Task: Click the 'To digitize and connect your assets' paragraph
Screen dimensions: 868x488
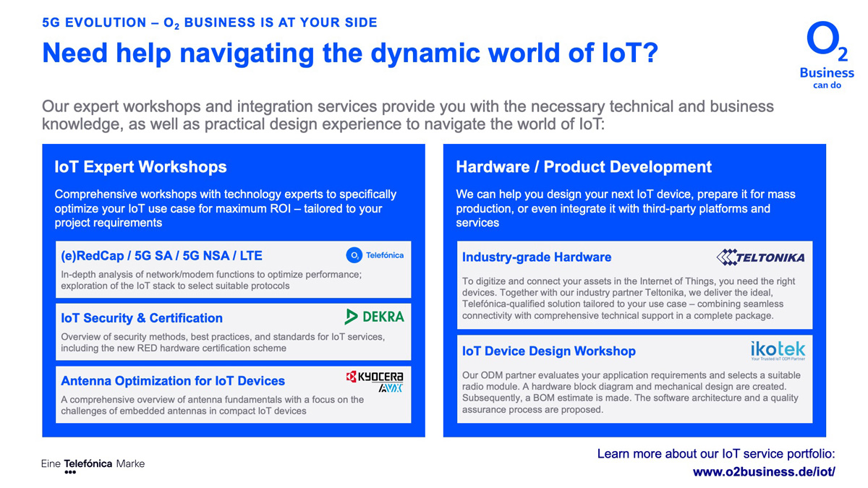Action: (629, 299)
